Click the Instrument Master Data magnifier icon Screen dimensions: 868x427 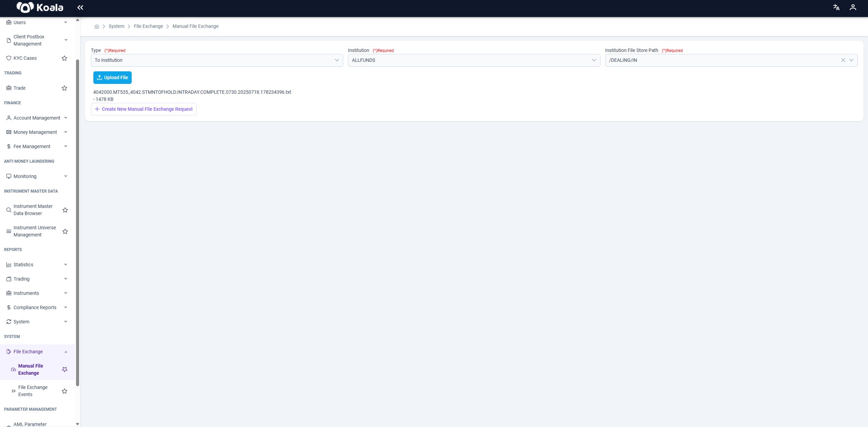click(9, 210)
